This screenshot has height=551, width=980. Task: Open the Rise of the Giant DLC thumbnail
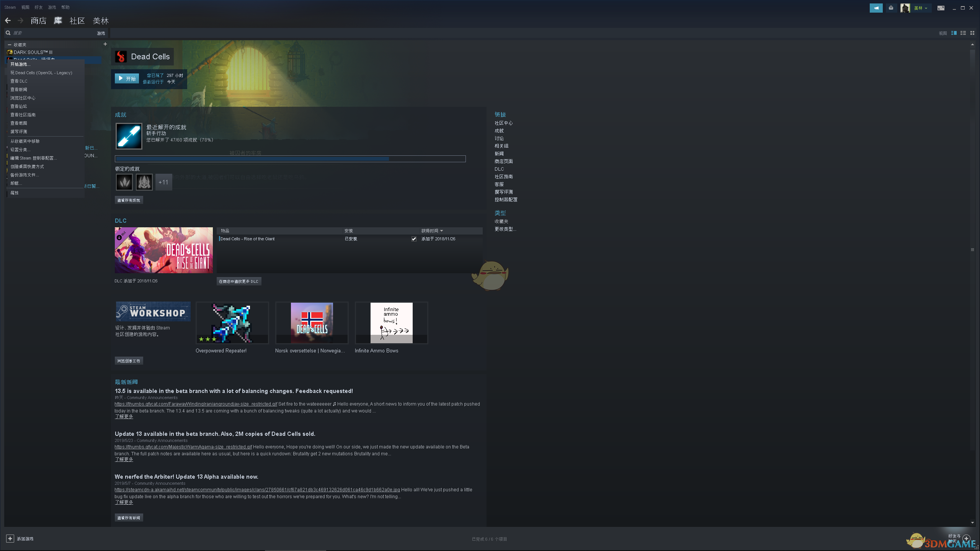tap(163, 250)
